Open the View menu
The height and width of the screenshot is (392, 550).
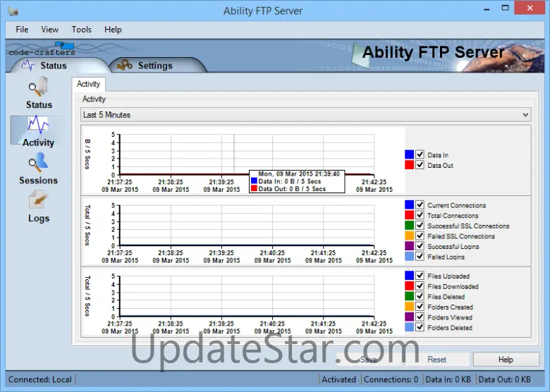pyautogui.click(x=49, y=30)
